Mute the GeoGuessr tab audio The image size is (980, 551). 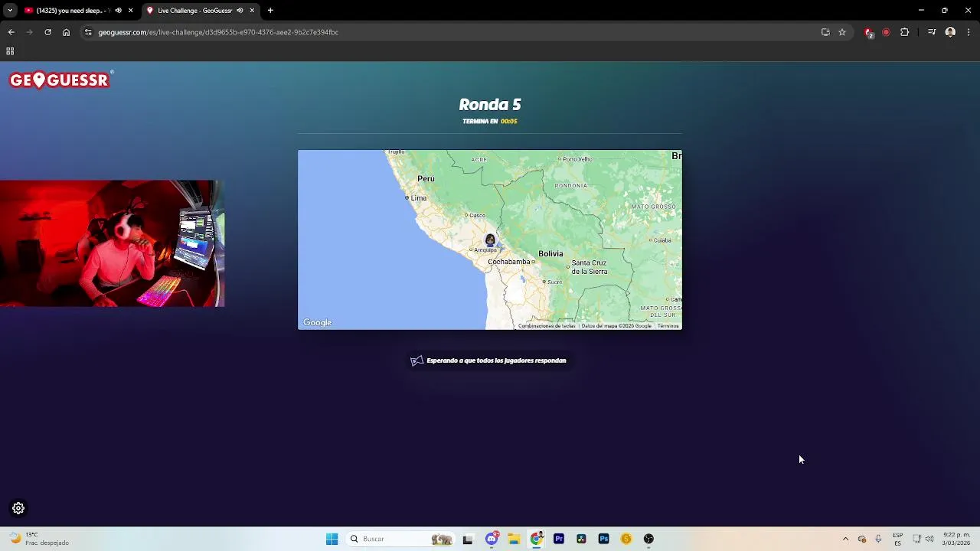tap(240, 11)
